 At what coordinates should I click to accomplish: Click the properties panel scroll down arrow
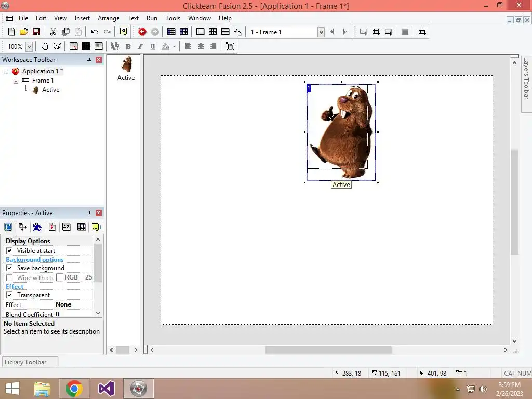pyautogui.click(x=98, y=313)
